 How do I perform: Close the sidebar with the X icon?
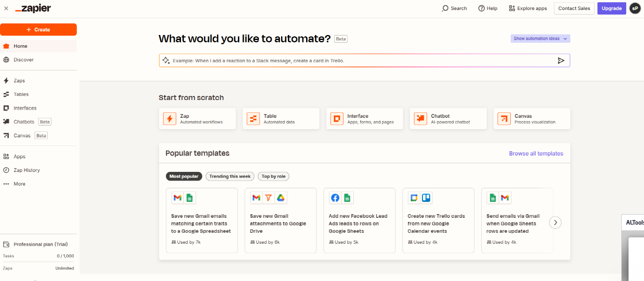(6, 8)
